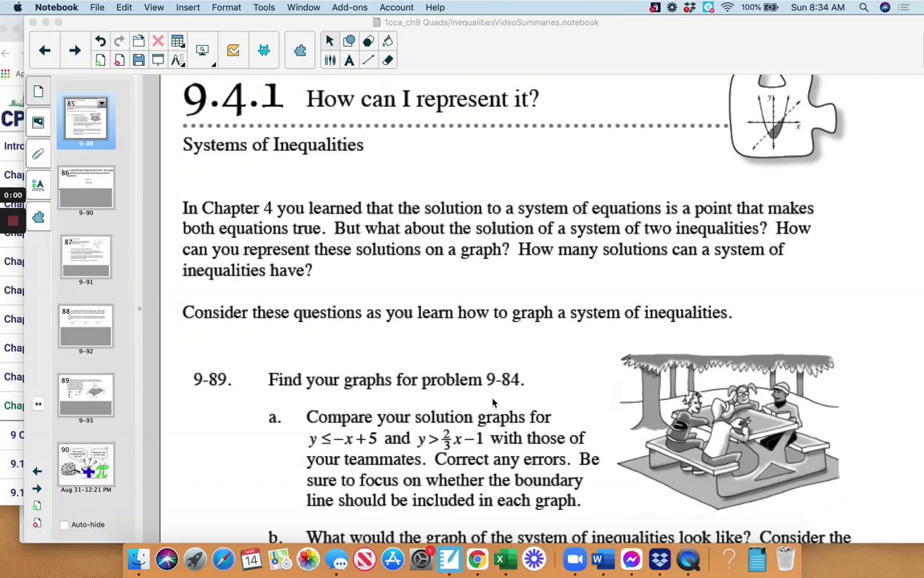Viewport: 924px width, 578px height.
Task: Launch the blue monster activity tool
Action: tap(264, 51)
